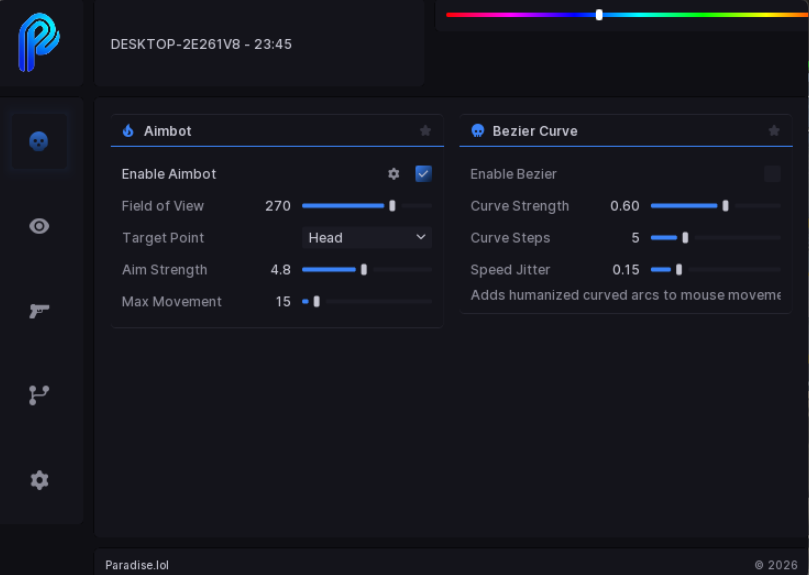This screenshot has width=809, height=575.
Task: Click the Aimbot panel title
Action: pos(168,131)
